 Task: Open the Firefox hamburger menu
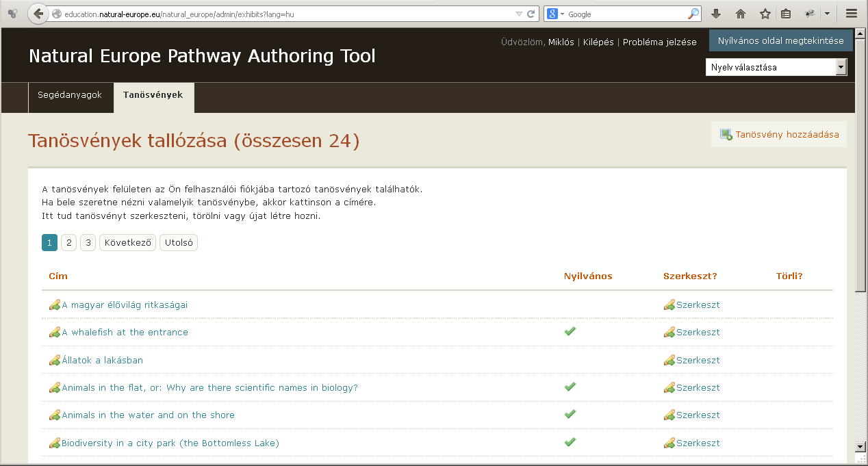pyautogui.click(x=852, y=14)
